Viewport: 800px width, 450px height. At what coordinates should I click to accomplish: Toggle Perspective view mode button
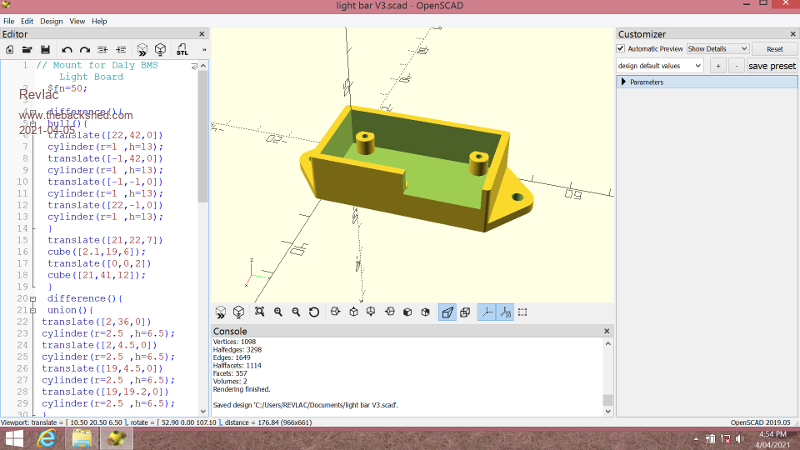(x=448, y=312)
